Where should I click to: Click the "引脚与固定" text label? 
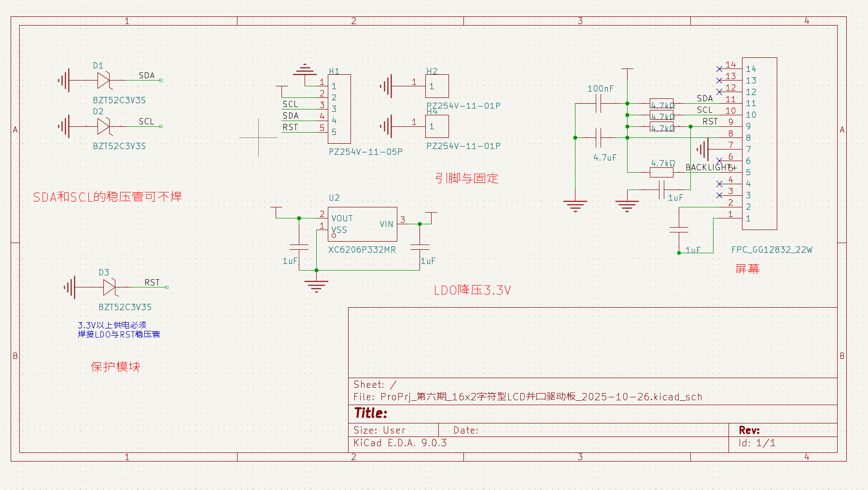[x=466, y=178]
